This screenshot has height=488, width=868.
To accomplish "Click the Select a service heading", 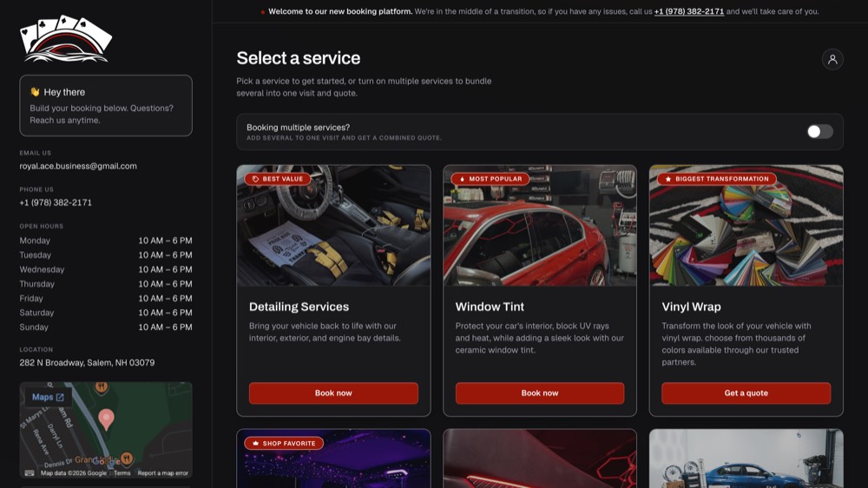I will [x=299, y=58].
